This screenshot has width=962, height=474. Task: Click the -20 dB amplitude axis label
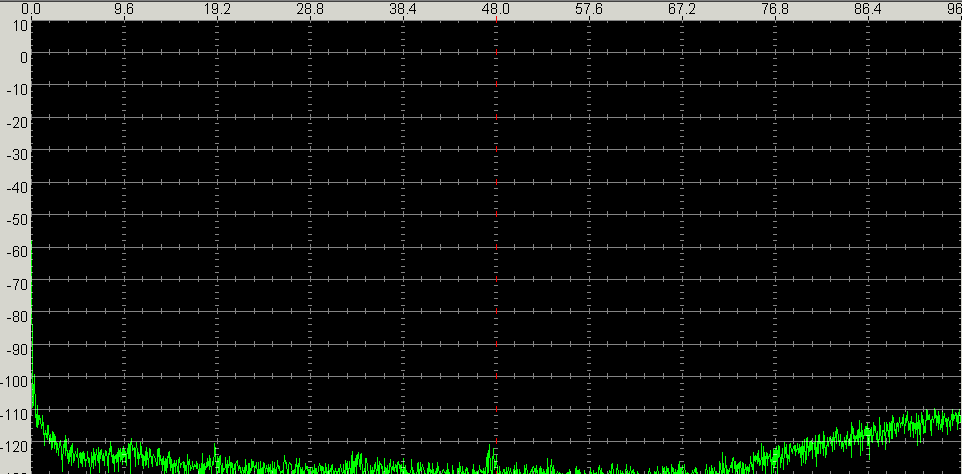tap(17, 124)
